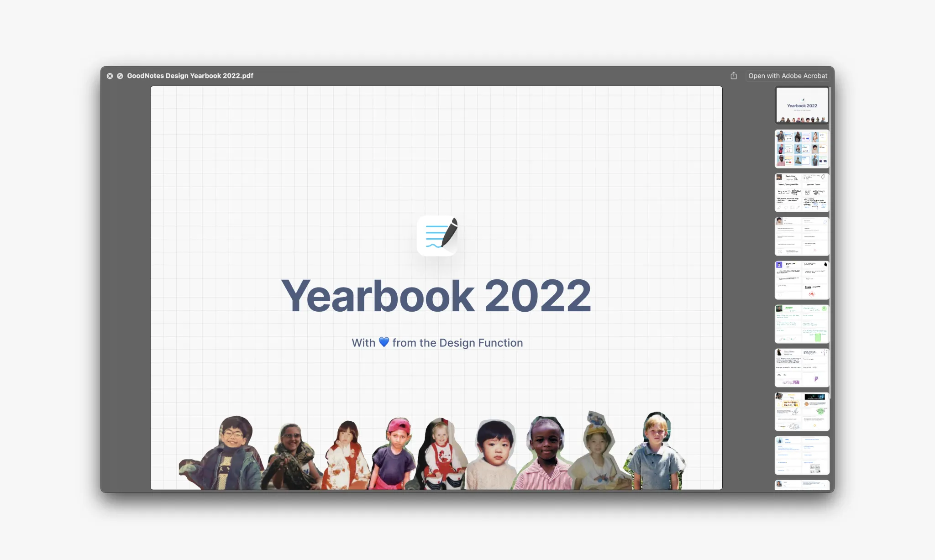Open second page thumbnail with team photos
The image size is (935, 560).
[802, 149]
